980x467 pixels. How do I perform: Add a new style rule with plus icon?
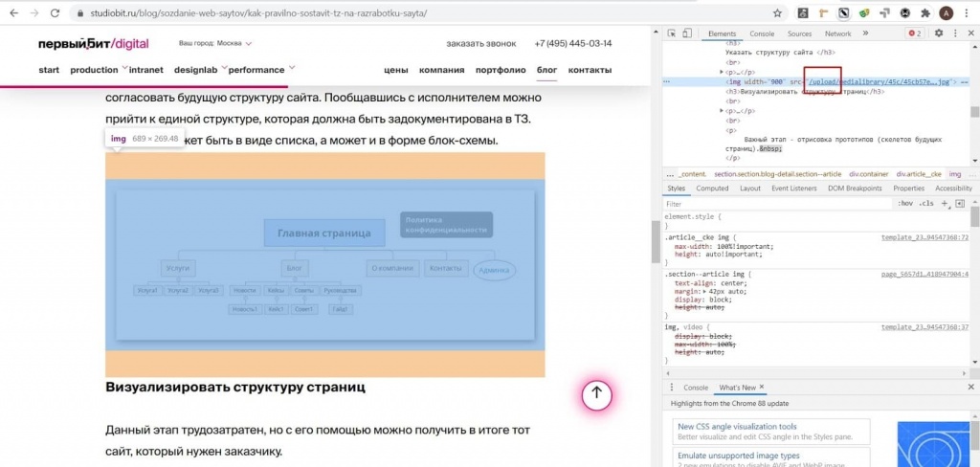coord(945,204)
